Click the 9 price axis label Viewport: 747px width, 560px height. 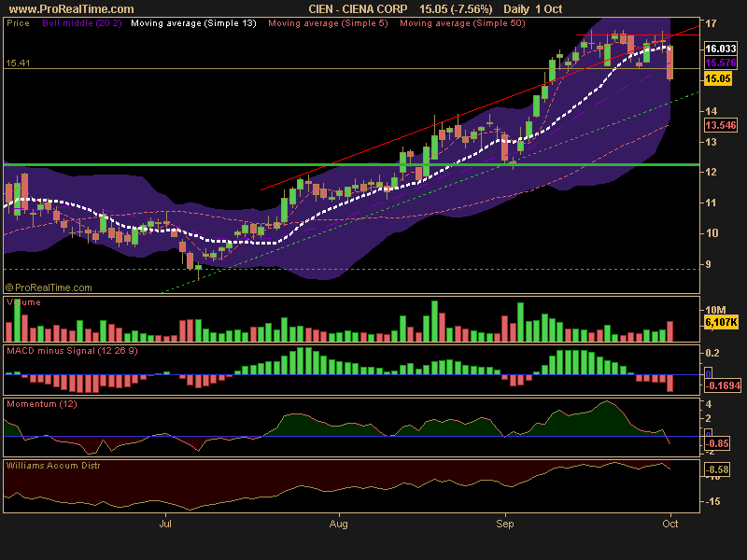point(708,264)
